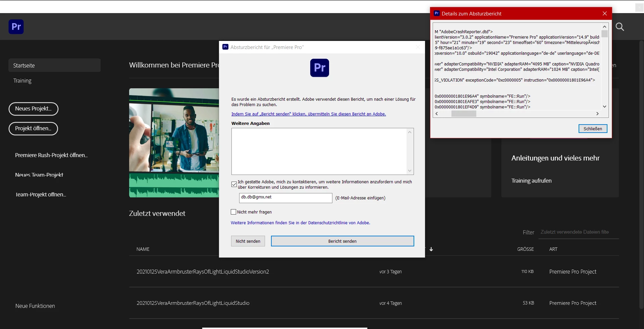Click sort arrow in recent files header
The height and width of the screenshot is (329, 644).
click(x=431, y=249)
